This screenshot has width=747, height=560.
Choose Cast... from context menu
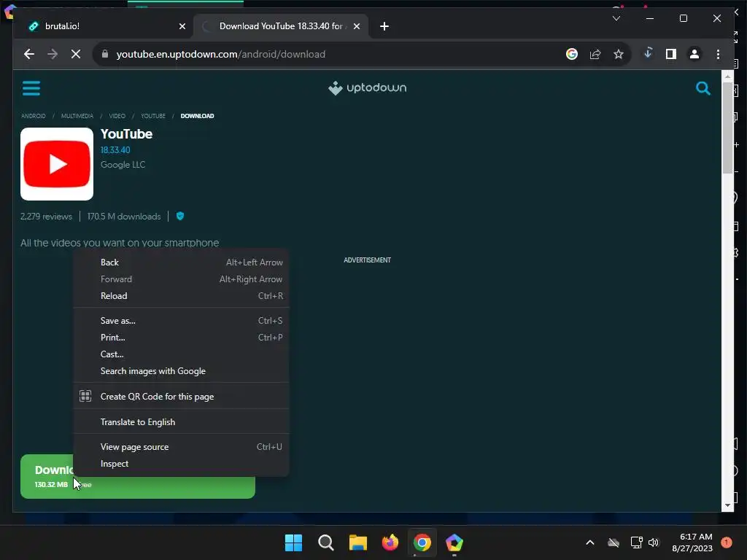click(x=182, y=354)
